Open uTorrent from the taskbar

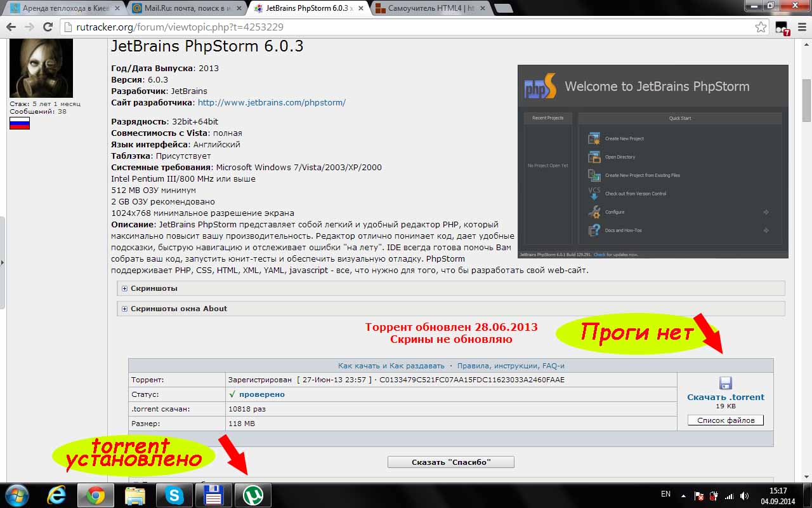pyautogui.click(x=253, y=495)
